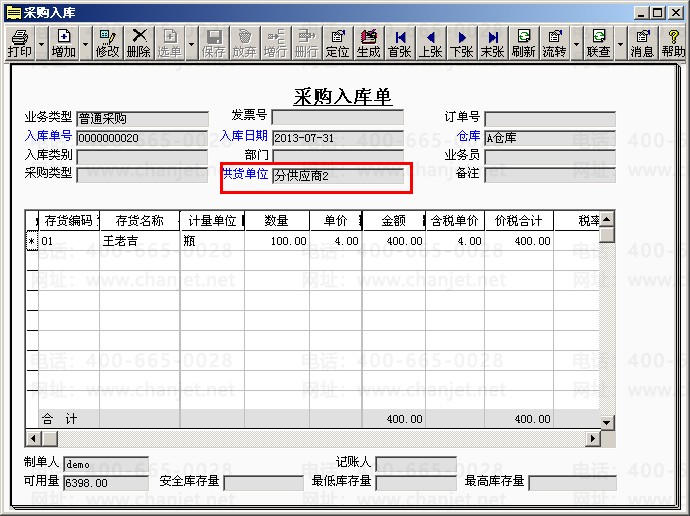690x516 pixels.
Task: Click the 金额 column header
Action: tap(393, 220)
